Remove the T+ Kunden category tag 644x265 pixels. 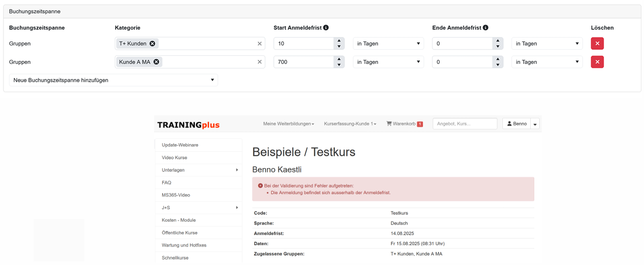click(153, 43)
